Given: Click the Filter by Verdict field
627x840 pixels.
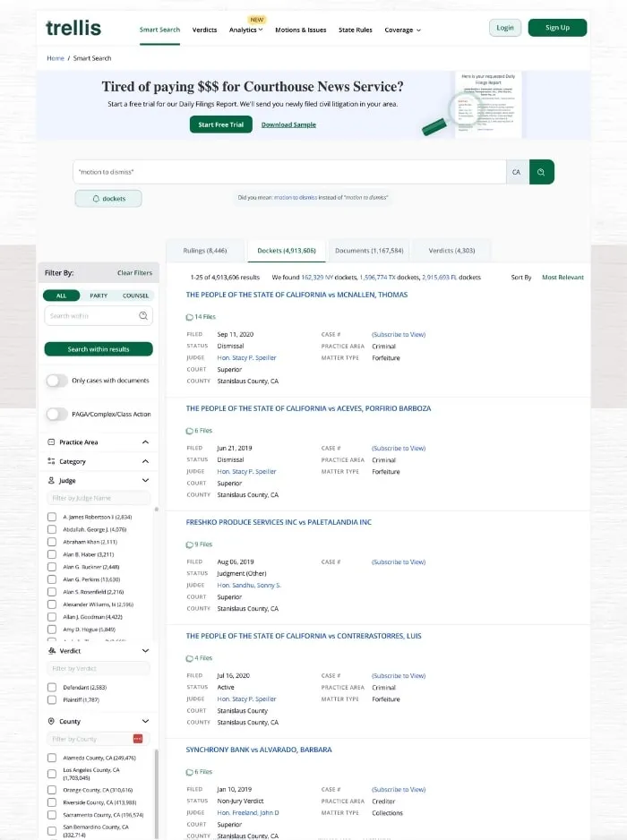Looking at the screenshot, I should click(x=99, y=669).
